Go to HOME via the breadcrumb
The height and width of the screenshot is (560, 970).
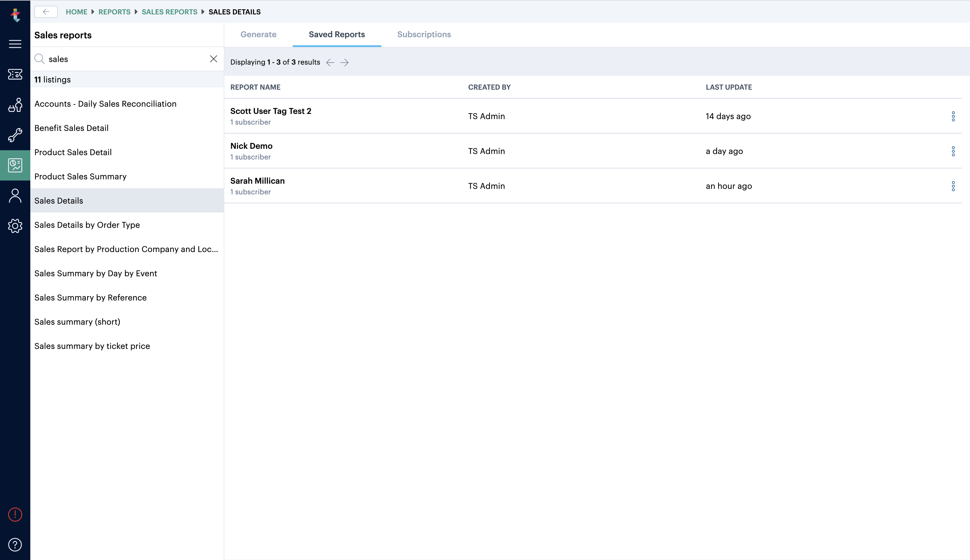tap(77, 12)
